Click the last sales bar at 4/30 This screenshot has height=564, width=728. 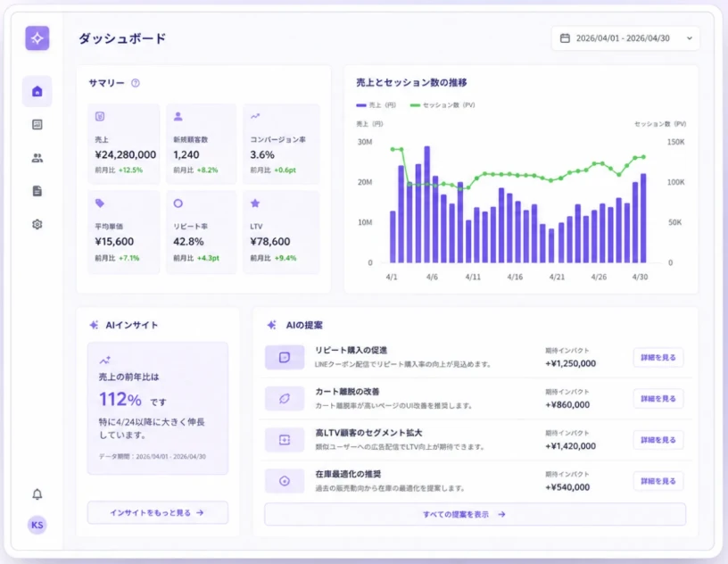click(x=643, y=219)
